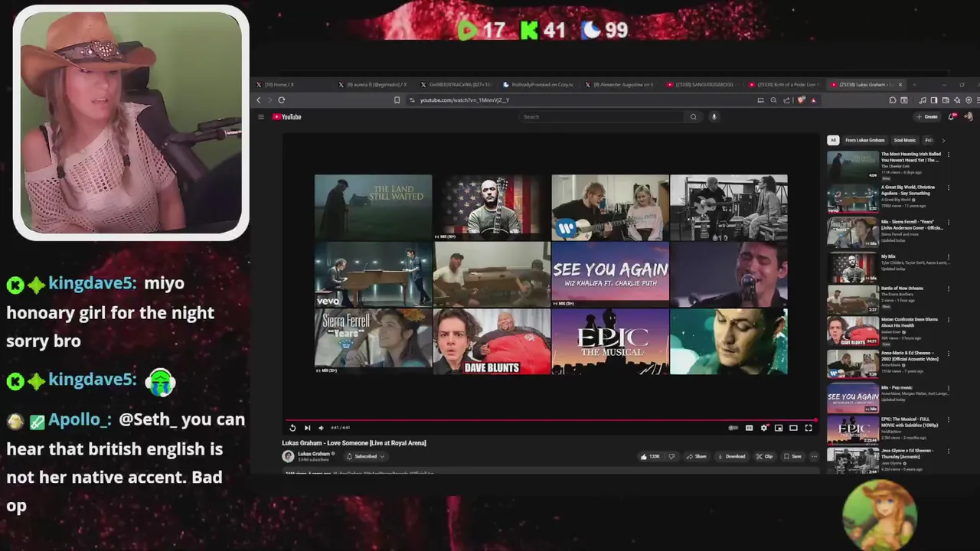The width and height of the screenshot is (980, 551).
Task: Click the red video progress bar
Action: (x=551, y=419)
